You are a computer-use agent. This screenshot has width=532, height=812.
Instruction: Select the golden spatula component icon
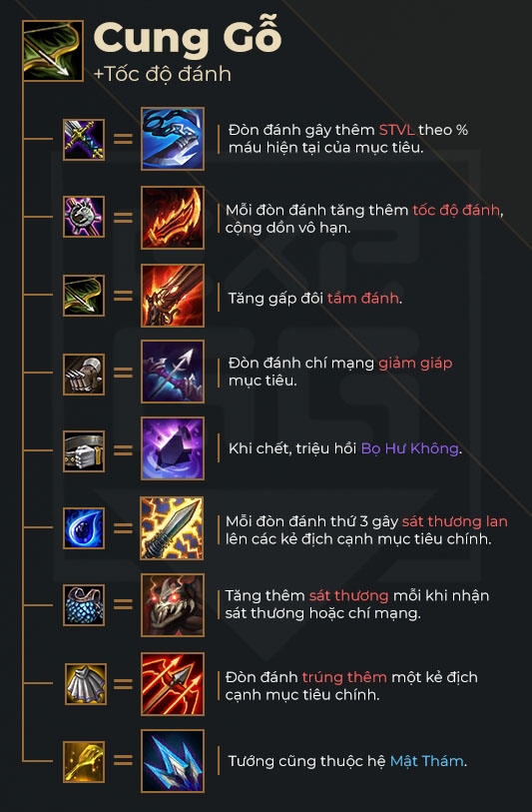pyautogui.click(x=84, y=762)
